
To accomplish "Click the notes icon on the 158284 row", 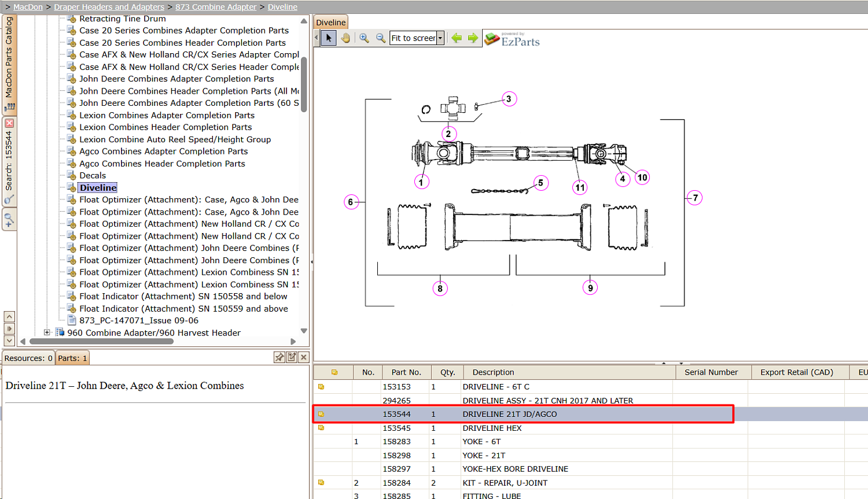I will pos(321,483).
